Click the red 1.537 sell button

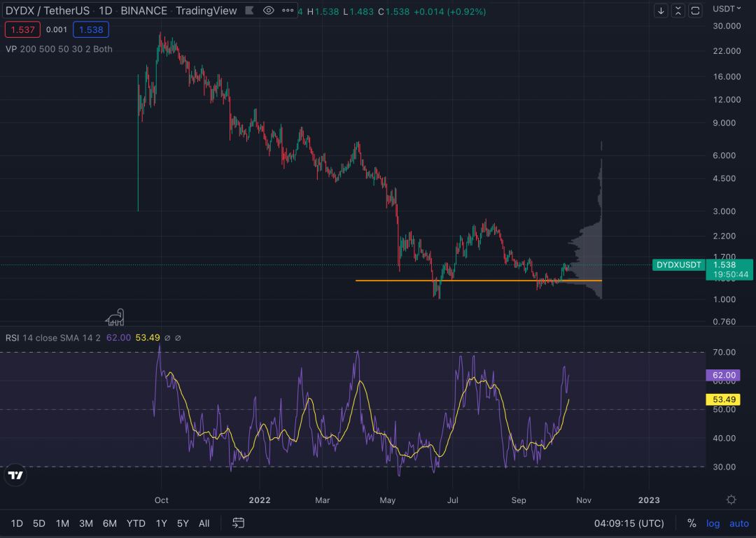[22, 30]
